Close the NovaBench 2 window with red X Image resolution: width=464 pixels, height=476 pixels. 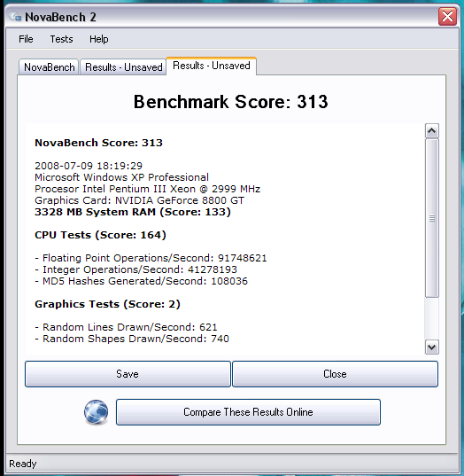(447, 16)
